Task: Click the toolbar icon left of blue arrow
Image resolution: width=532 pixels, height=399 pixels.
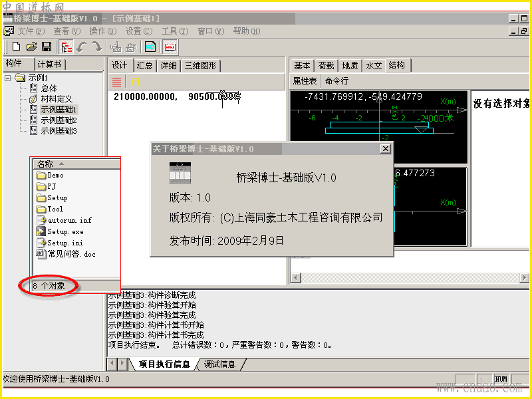Action: pos(131,47)
